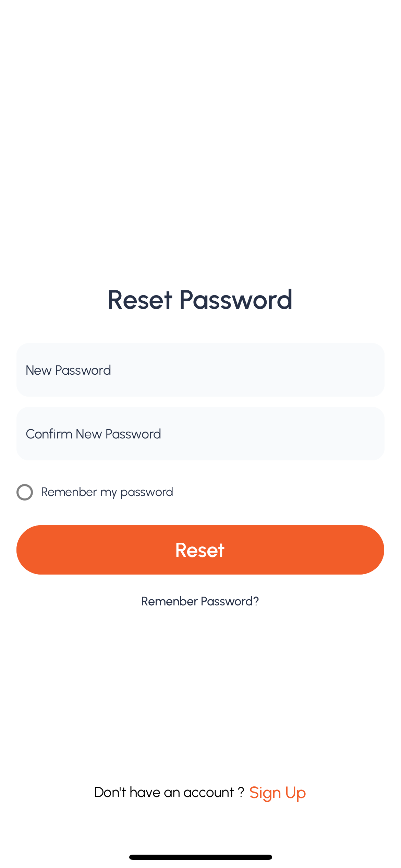Screen dimensions: 401x868
Task: Click the New Password input field
Action: (x=200, y=370)
